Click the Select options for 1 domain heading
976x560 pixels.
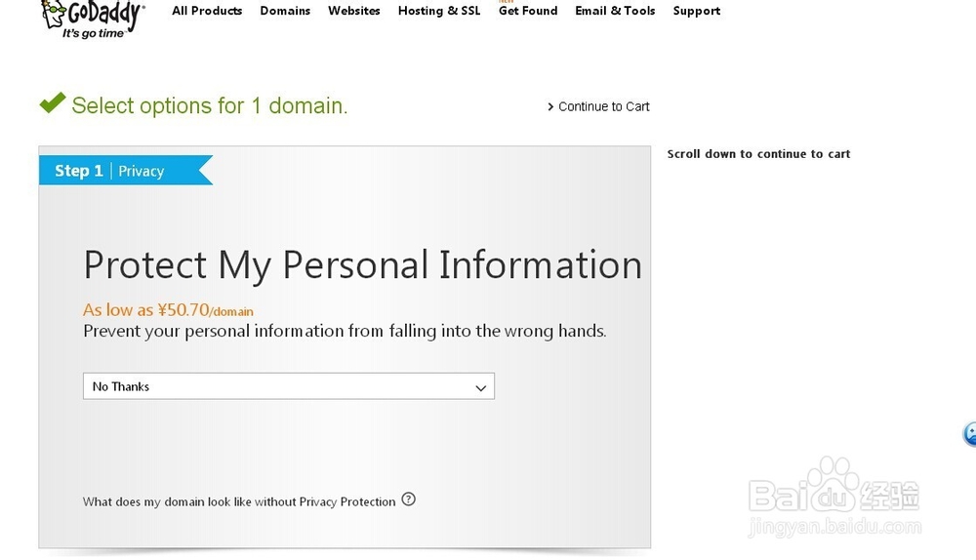[210, 105]
